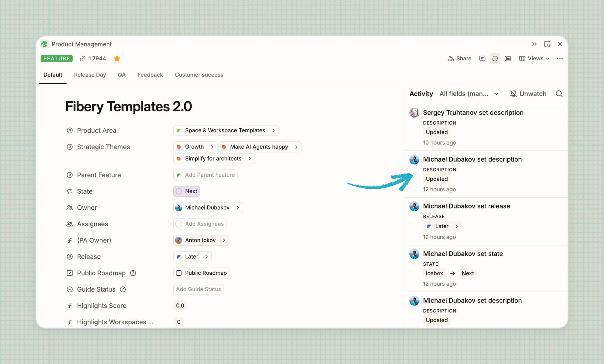Click the Owner field people icon
The height and width of the screenshot is (364, 604).
[70, 207]
